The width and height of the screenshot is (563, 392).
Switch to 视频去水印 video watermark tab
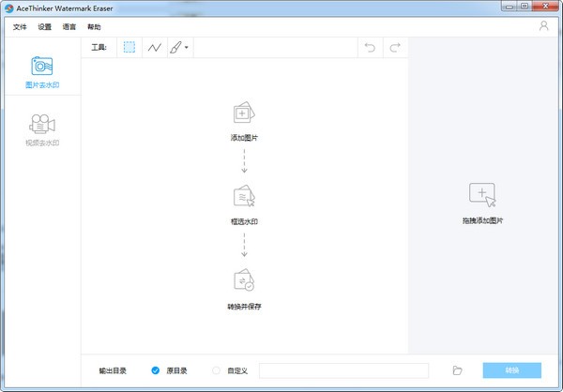[x=41, y=128]
